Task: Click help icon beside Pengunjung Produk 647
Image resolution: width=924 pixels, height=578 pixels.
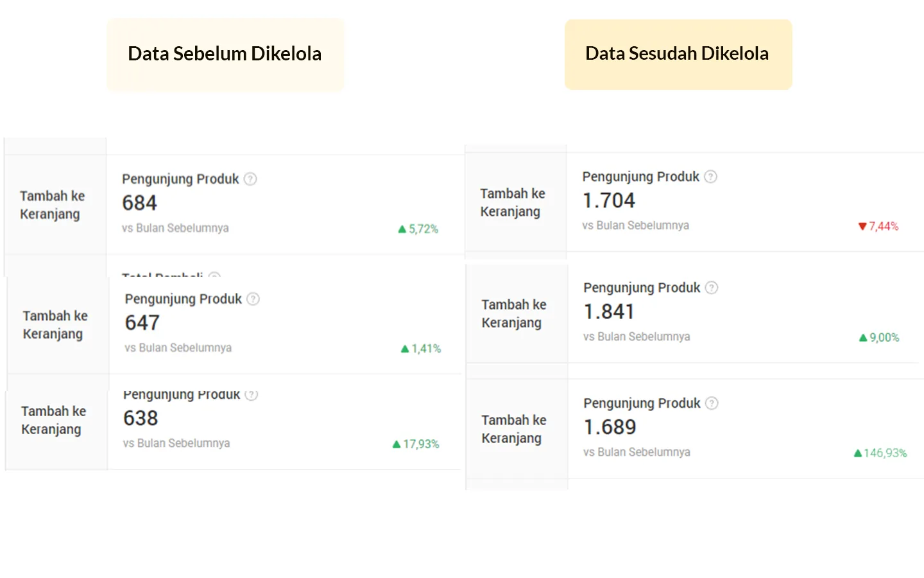Action: (x=253, y=299)
